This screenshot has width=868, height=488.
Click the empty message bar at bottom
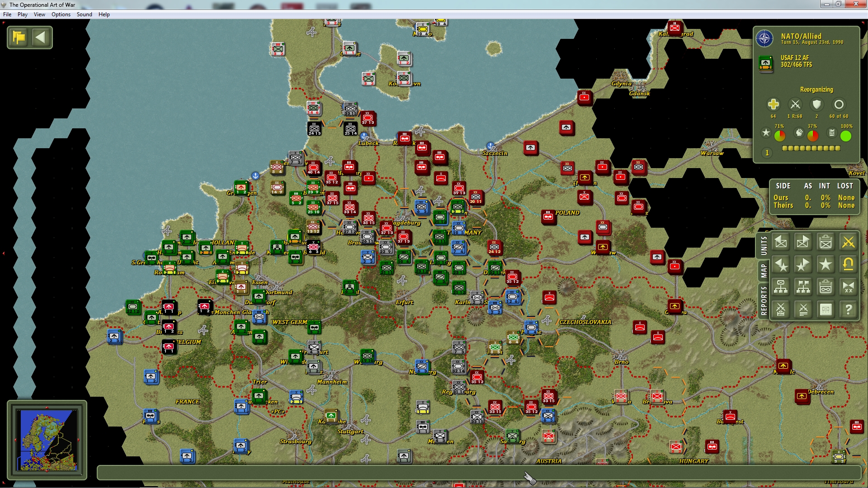479,473
